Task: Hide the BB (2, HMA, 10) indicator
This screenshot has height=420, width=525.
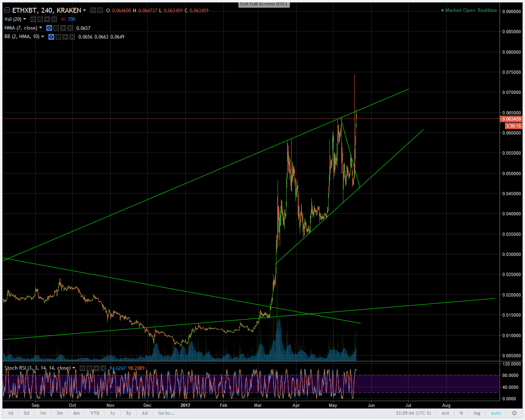Action: tap(51, 37)
